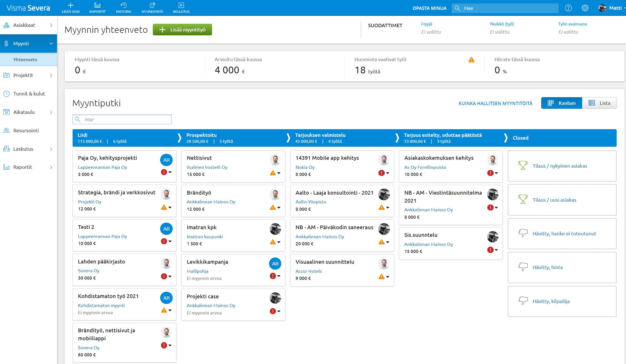Open Lappeenrannan Paja Oy link on Paja Oy, kehitysprojekti card
Image resolution: width=626 pixels, height=364 pixels.
click(x=102, y=167)
